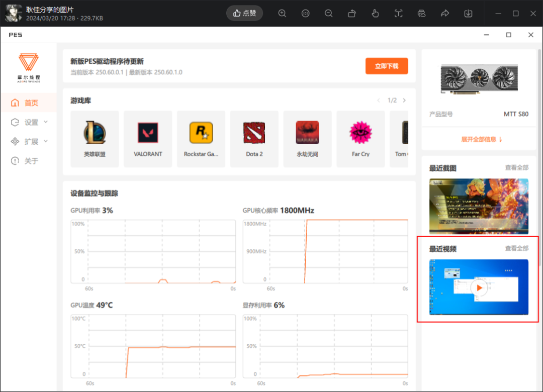Expand the 设置 sidebar menu

pyautogui.click(x=31, y=122)
